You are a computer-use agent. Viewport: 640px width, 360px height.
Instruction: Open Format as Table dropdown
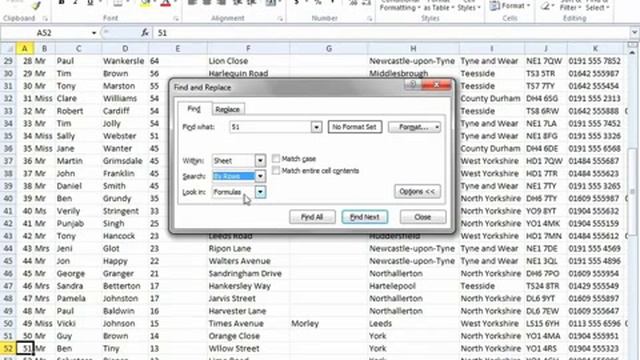coord(438,6)
